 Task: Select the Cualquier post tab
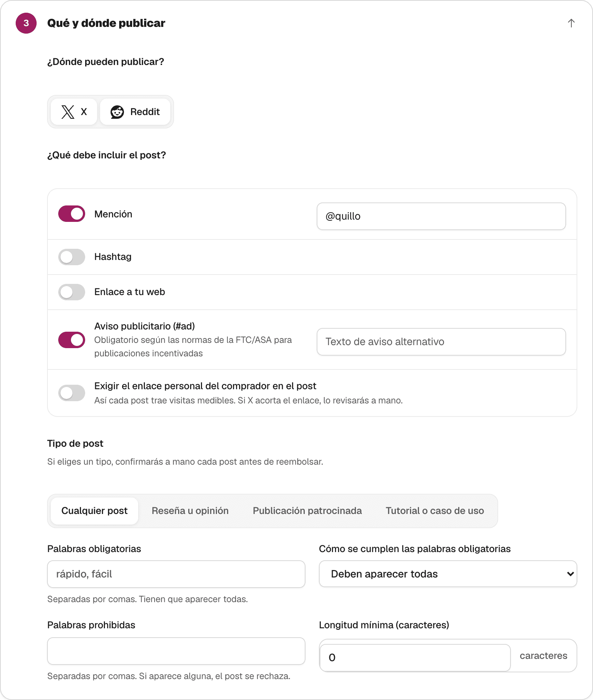click(x=94, y=511)
